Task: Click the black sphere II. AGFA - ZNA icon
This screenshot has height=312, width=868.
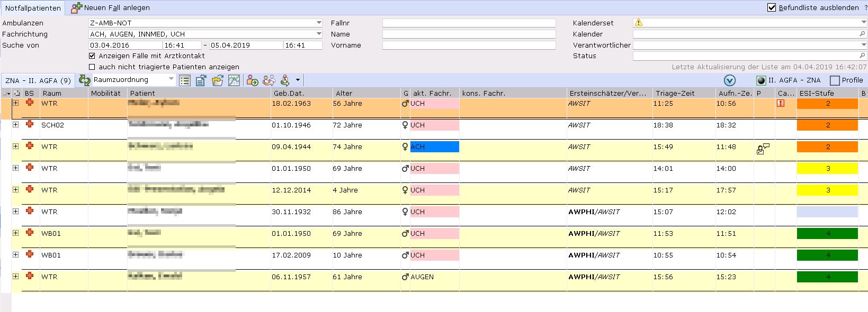Action: [x=762, y=80]
